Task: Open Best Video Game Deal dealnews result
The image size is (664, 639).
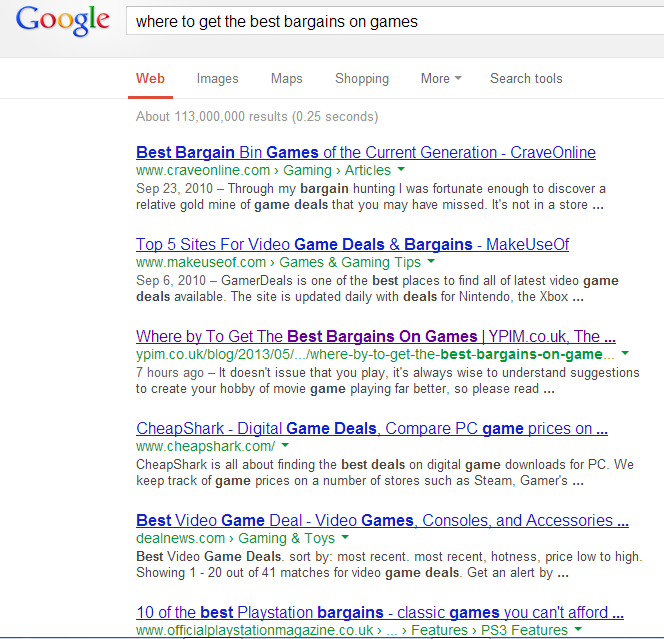Action: point(382,520)
